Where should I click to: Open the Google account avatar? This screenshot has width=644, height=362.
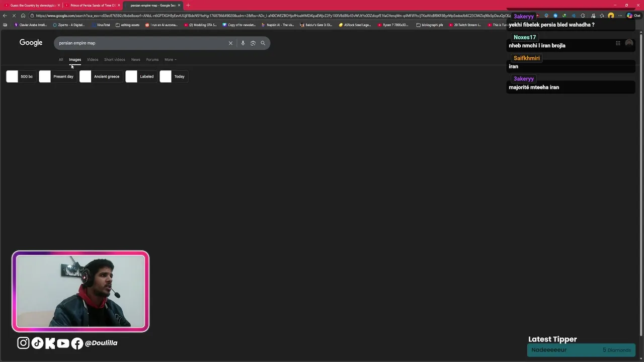pos(629,43)
